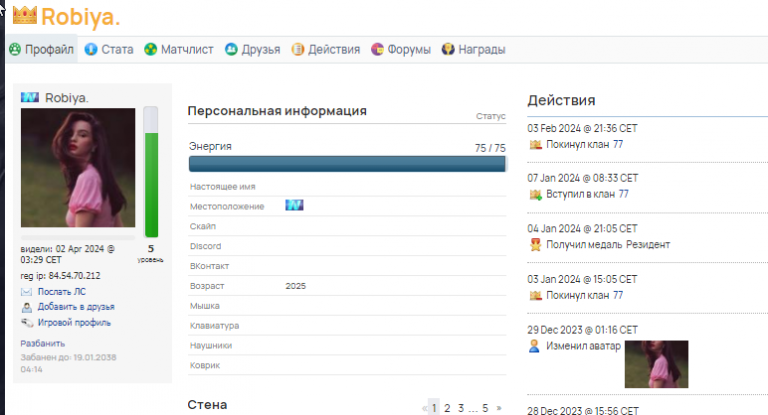Screen dimensions: 768x415
Task: Click the Добавить в друзья link
Action: point(76,307)
